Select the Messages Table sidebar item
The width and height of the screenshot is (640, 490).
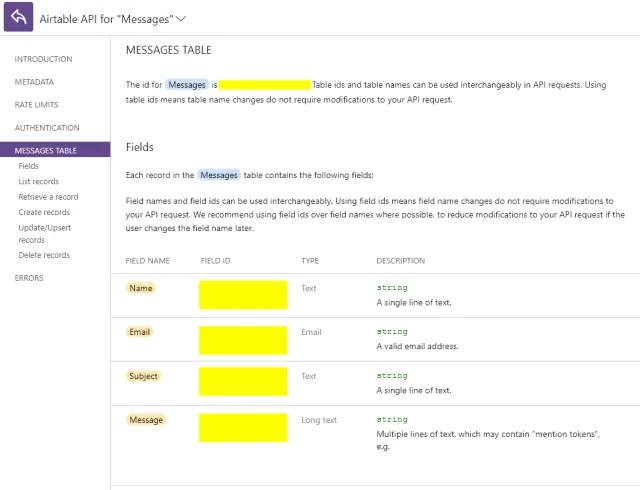55,149
